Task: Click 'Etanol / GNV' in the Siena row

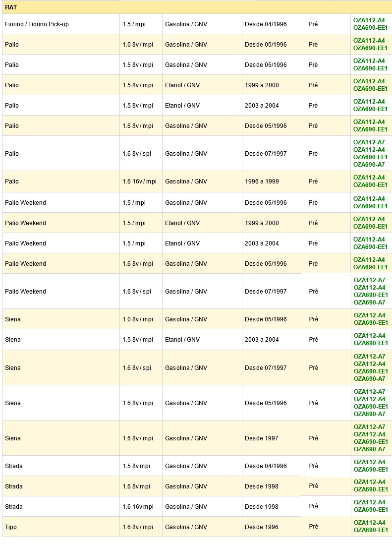Action: pos(182,340)
